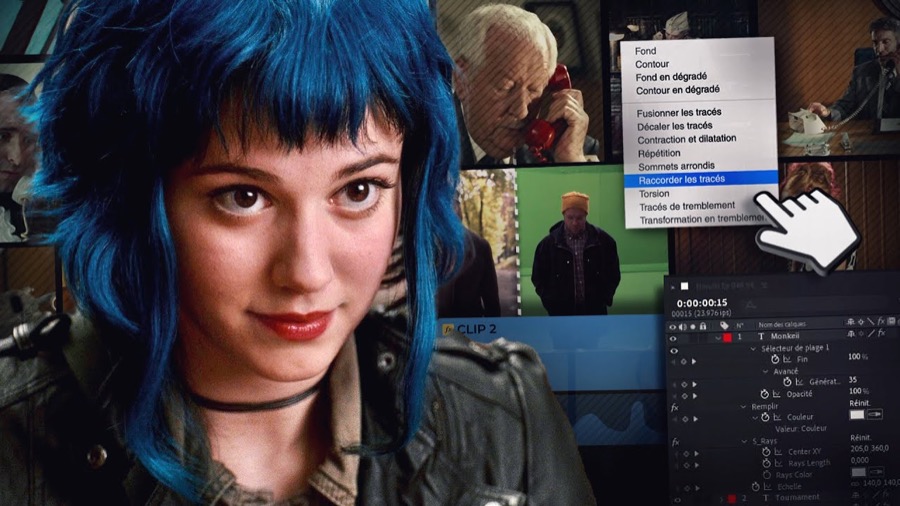
Task: Choose Fond from the context menu
Action: coord(645,51)
